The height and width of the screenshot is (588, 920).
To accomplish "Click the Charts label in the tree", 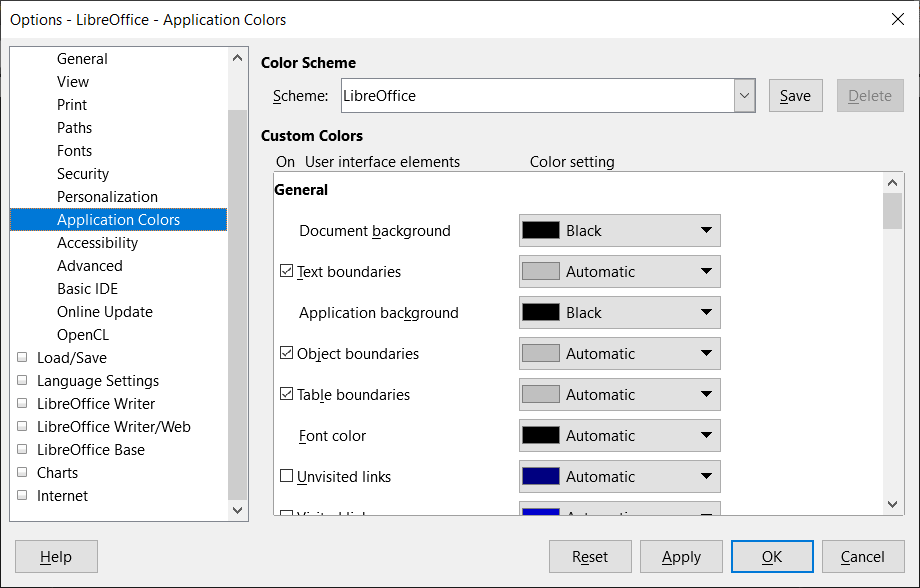I will tap(58, 472).
